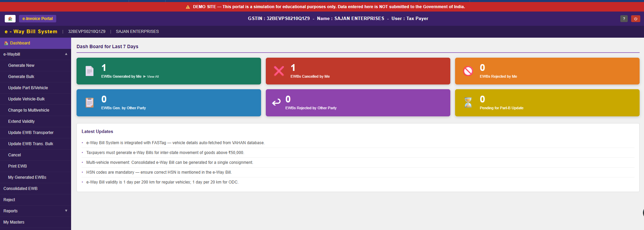Expand the Reports menu arrow
This screenshot has width=644, height=230.
pyautogui.click(x=66, y=211)
